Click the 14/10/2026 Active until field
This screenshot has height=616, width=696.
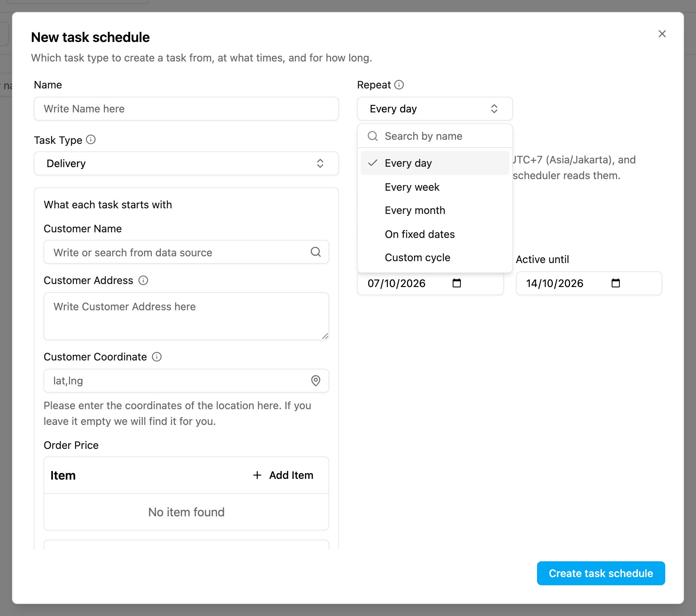589,283
